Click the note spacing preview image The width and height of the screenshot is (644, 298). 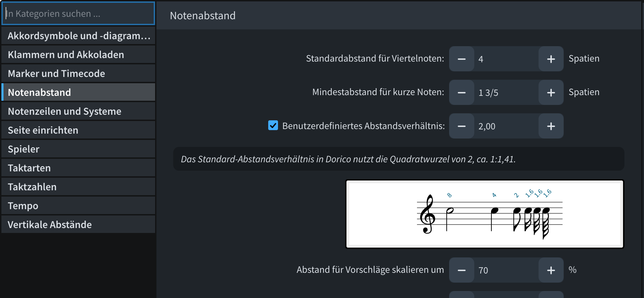click(484, 214)
